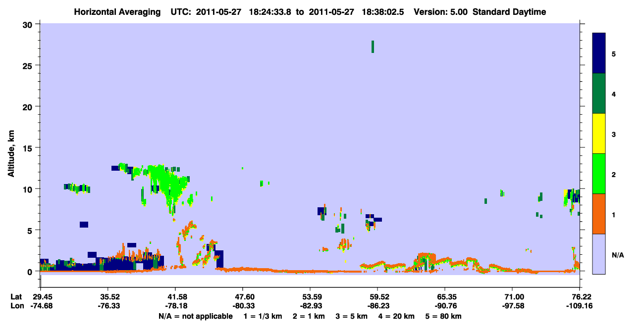
Task: Click the '2 = 1 km' legend text
Action: coord(309,316)
